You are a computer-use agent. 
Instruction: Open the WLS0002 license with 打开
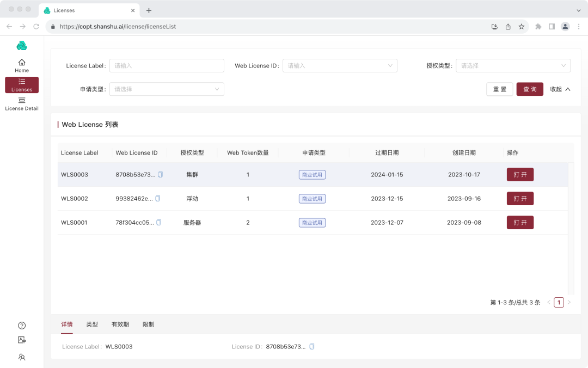[x=520, y=198]
